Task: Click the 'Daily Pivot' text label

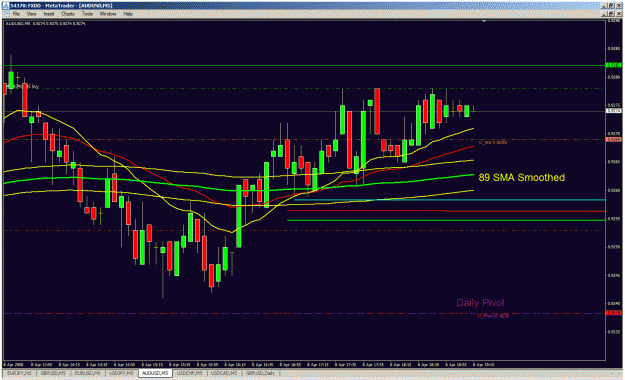Action: (480, 303)
